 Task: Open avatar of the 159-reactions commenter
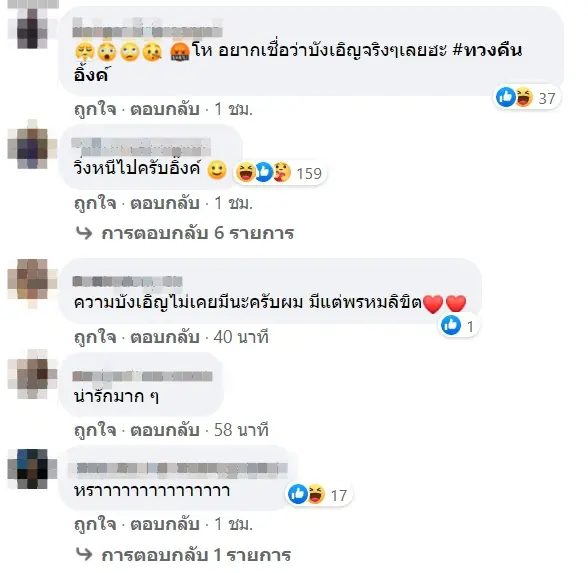[33, 145]
